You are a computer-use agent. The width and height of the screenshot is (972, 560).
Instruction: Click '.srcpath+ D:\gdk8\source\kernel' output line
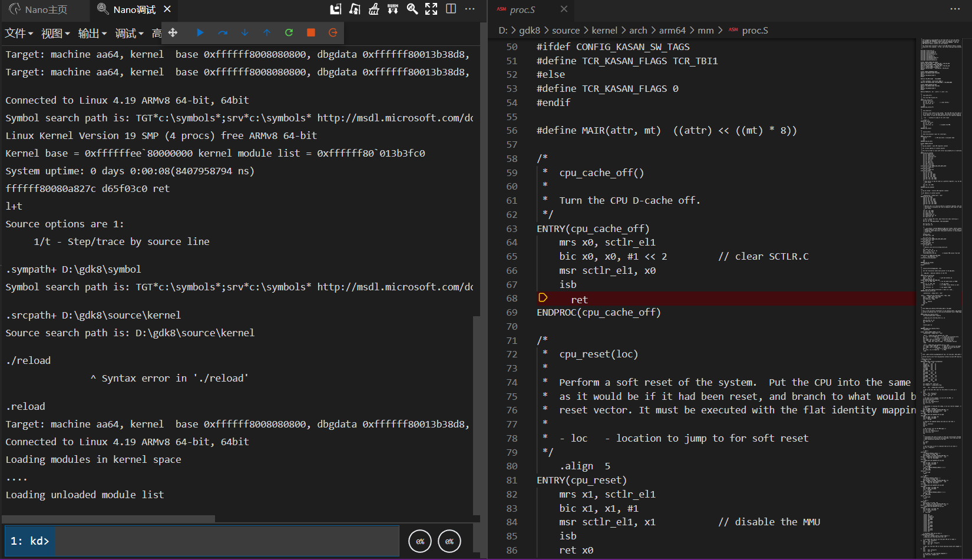point(93,316)
